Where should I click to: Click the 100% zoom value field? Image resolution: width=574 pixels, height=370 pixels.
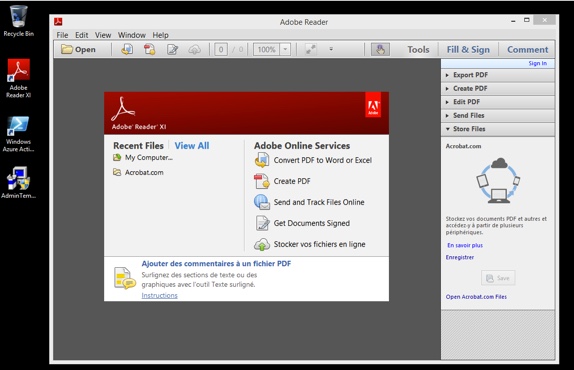tap(266, 49)
